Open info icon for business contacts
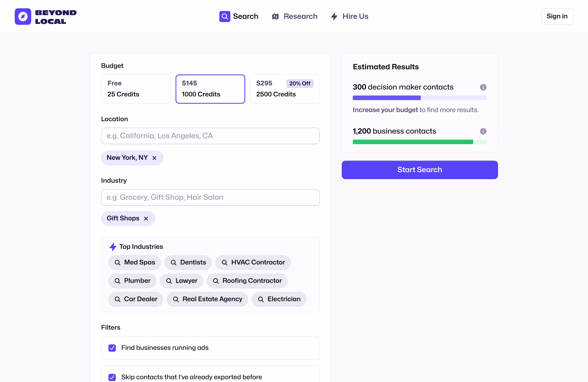Viewport: 588px width, 382px height. click(x=483, y=131)
